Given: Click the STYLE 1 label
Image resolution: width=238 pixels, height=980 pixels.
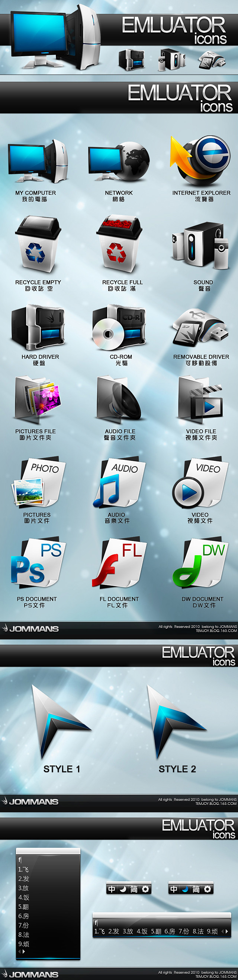Looking at the screenshot, I should (62, 769).
